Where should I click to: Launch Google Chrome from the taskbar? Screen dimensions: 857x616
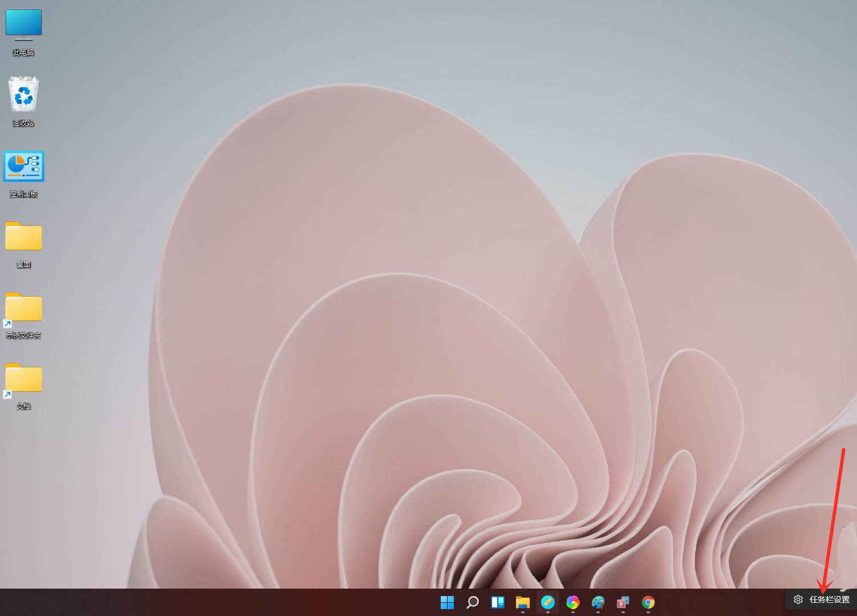click(648, 602)
